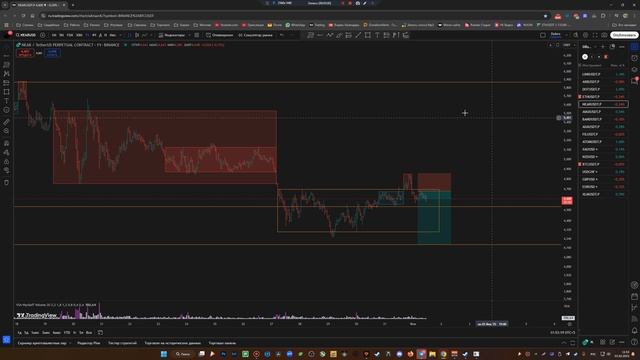Open the chat notifications icon with red badge

[635, 81]
